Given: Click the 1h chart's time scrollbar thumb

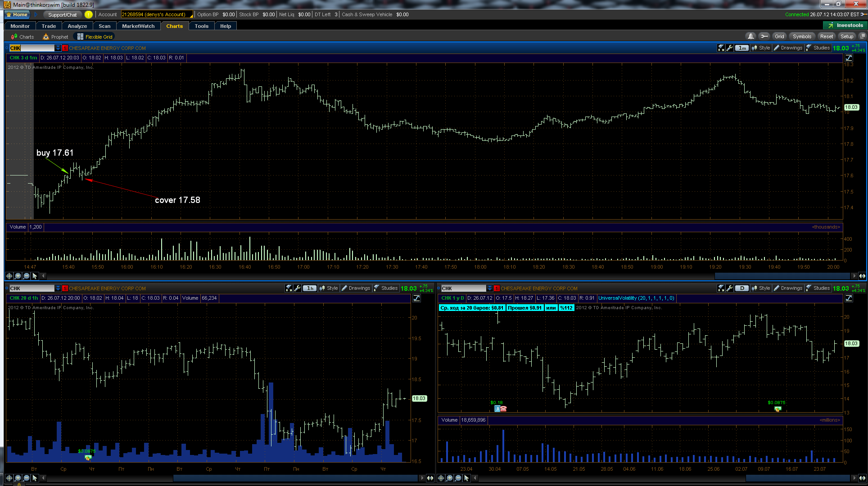Looking at the screenshot, I should (295, 478).
